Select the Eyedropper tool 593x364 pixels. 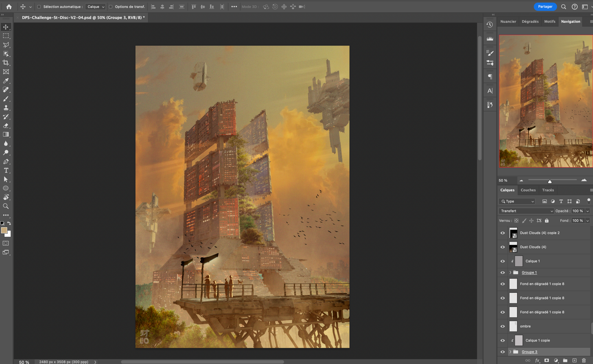pos(6,81)
